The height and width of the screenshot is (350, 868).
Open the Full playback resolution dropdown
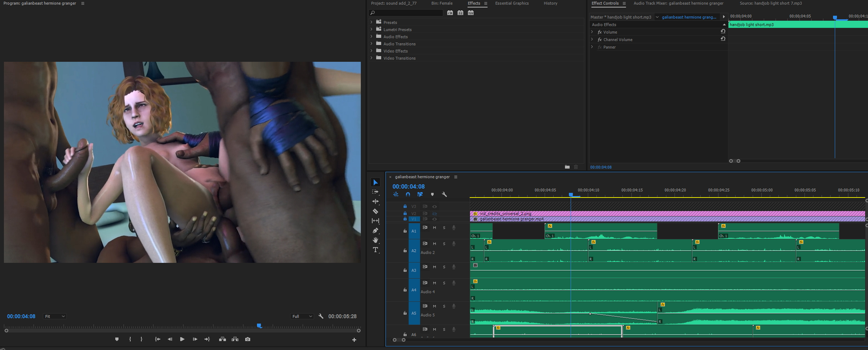pyautogui.click(x=302, y=316)
